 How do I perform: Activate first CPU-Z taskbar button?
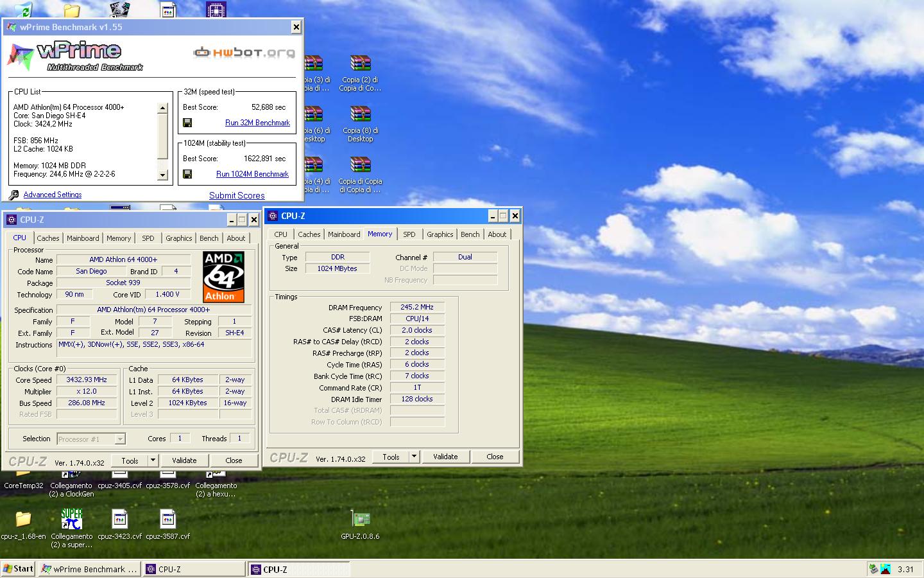point(194,569)
